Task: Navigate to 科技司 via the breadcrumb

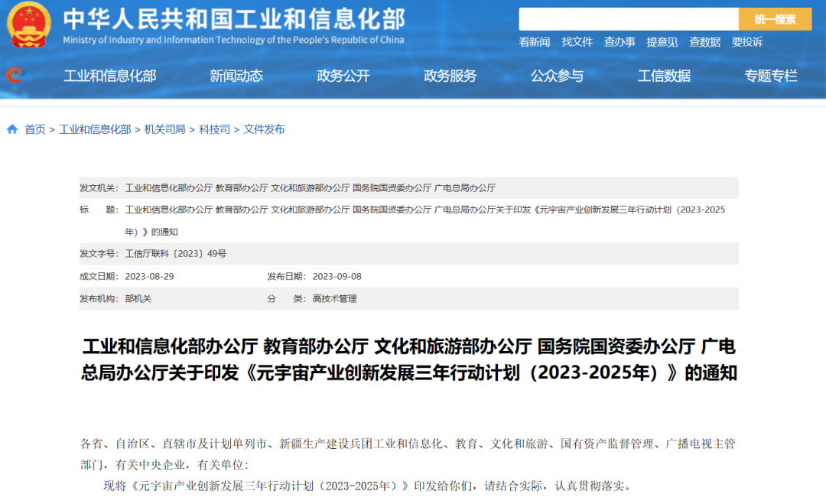Action: tap(216, 129)
